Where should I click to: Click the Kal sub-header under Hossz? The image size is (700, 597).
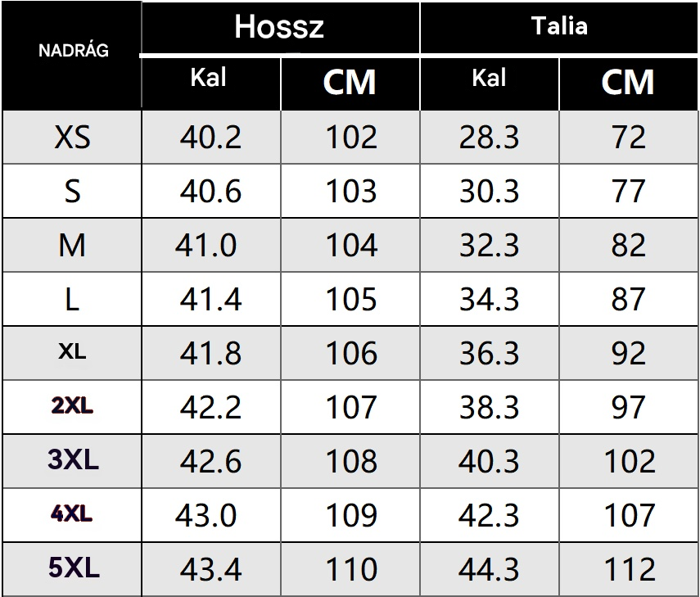[209, 79]
